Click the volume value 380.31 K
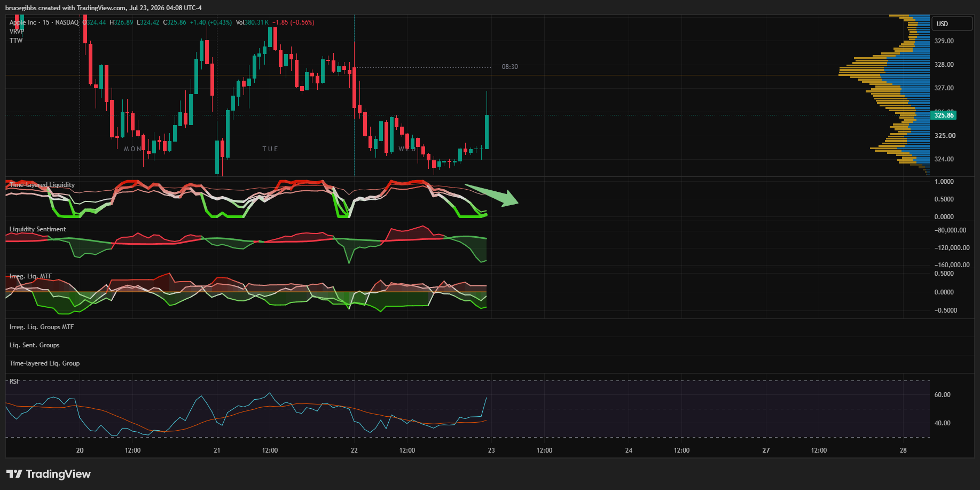Viewport: 980px width, 490px height. point(257,22)
